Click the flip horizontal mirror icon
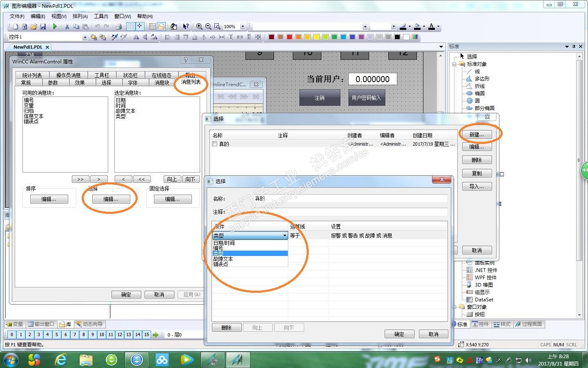The image size is (588, 368). tap(136, 37)
